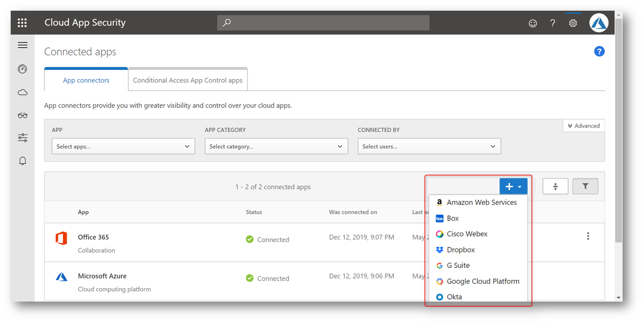
Task: Select Amazon Web Services from the menu
Action: pos(478,202)
